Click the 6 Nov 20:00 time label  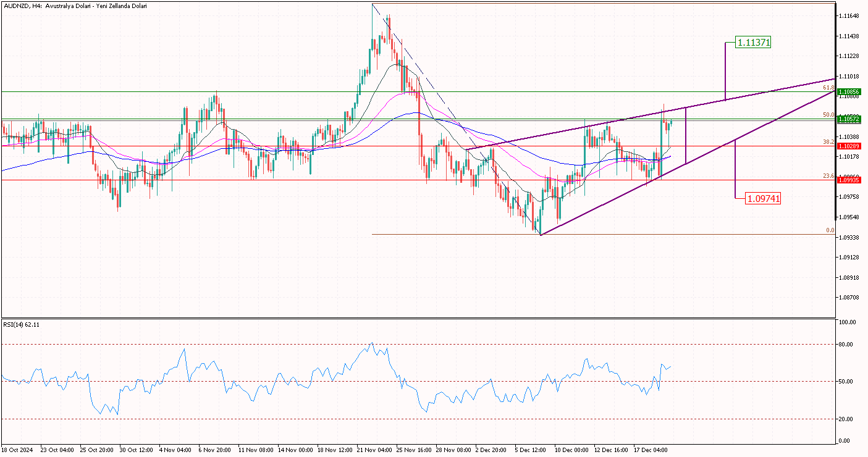215,450
